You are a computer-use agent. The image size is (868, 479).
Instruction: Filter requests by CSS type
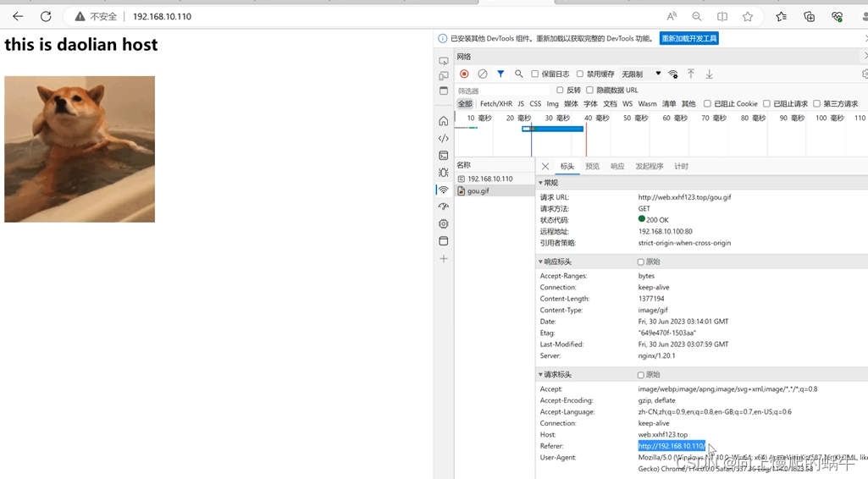click(535, 103)
